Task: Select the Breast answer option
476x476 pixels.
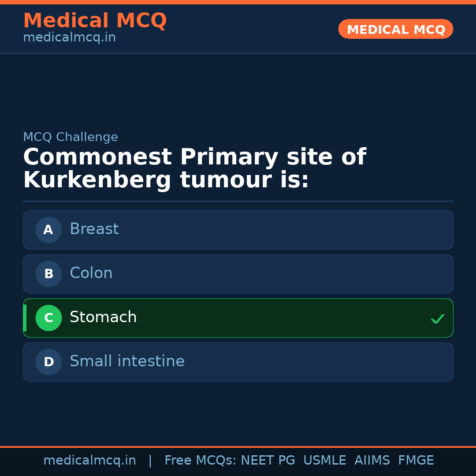Action: [238, 230]
